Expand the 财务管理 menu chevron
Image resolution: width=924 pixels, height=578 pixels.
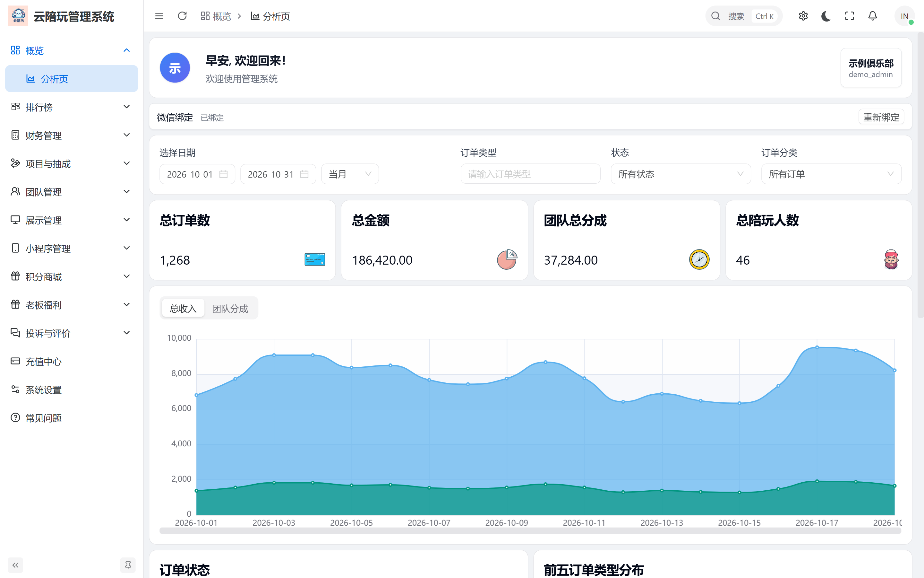tap(127, 135)
